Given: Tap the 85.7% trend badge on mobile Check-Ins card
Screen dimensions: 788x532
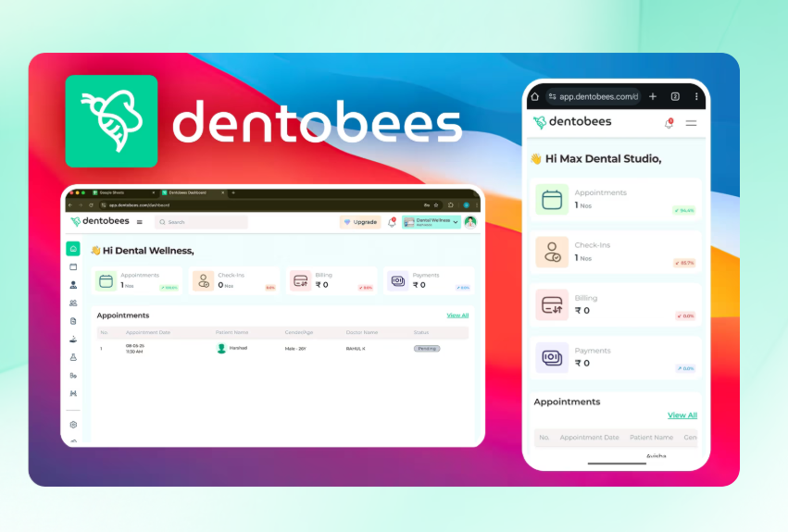Looking at the screenshot, I should pyautogui.click(x=684, y=264).
